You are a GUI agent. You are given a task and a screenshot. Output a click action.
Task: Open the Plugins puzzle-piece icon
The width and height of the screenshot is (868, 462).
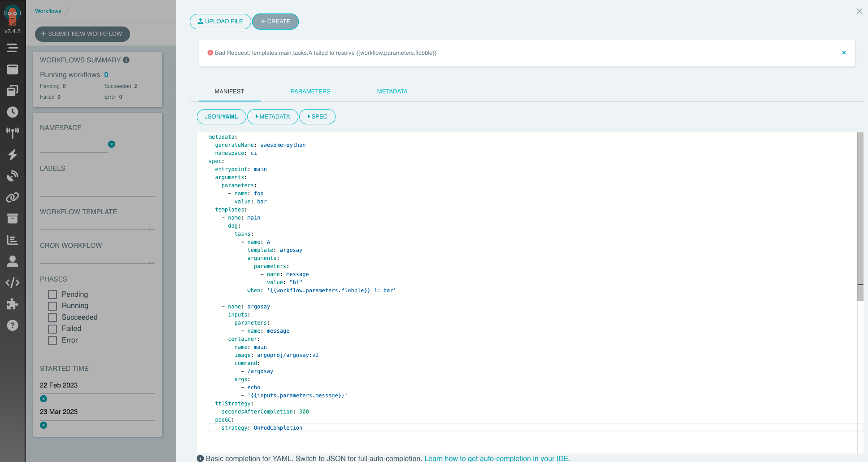(x=13, y=304)
